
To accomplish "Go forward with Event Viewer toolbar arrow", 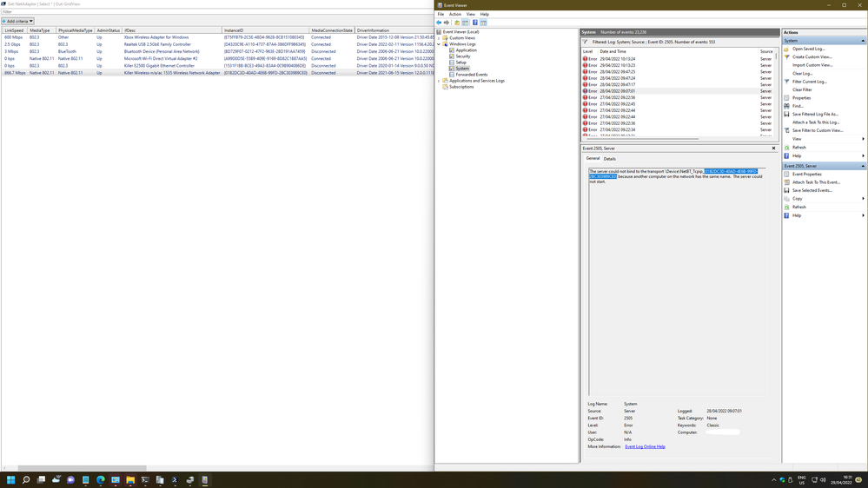I will 447,23.
